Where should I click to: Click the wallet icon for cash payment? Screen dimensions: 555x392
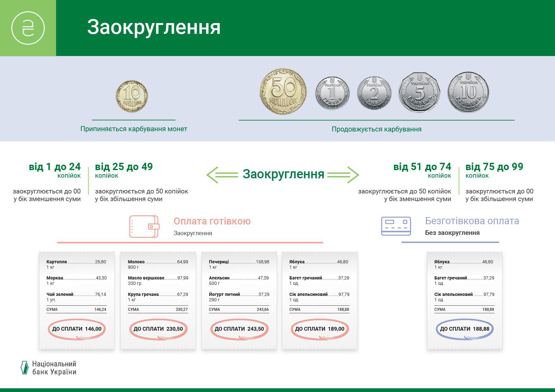click(144, 226)
